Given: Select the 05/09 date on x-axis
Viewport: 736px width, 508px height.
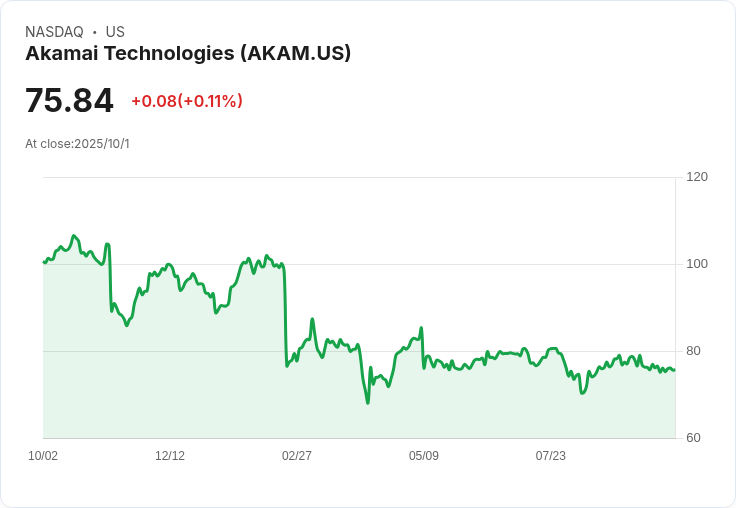Looking at the screenshot, I should tap(424, 456).
